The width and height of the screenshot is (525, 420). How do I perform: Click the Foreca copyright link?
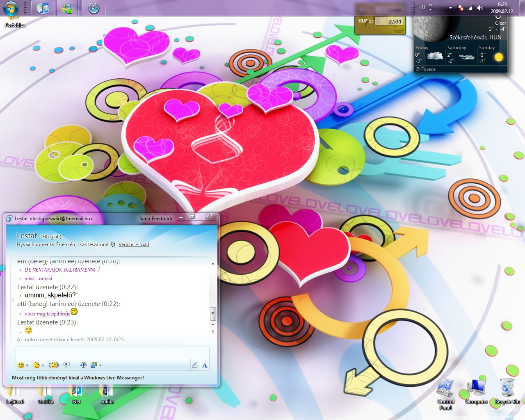pos(425,69)
